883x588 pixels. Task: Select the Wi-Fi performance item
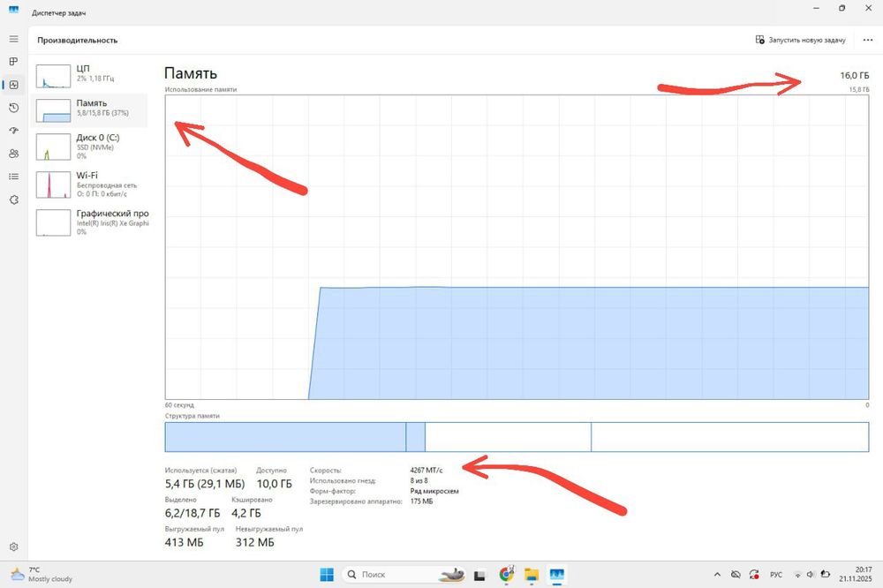pyautogui.click(x=90, y=185)
